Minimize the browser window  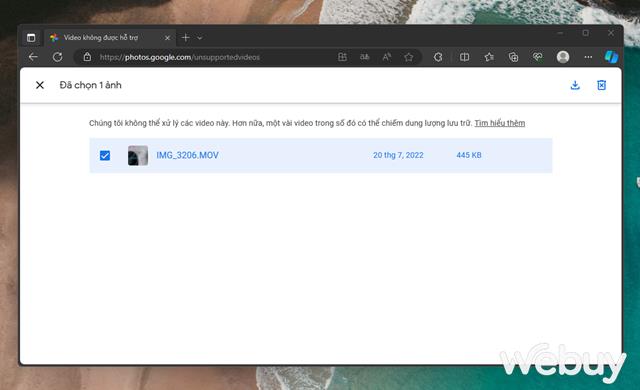pyautogui.click(x=560, y=33)
